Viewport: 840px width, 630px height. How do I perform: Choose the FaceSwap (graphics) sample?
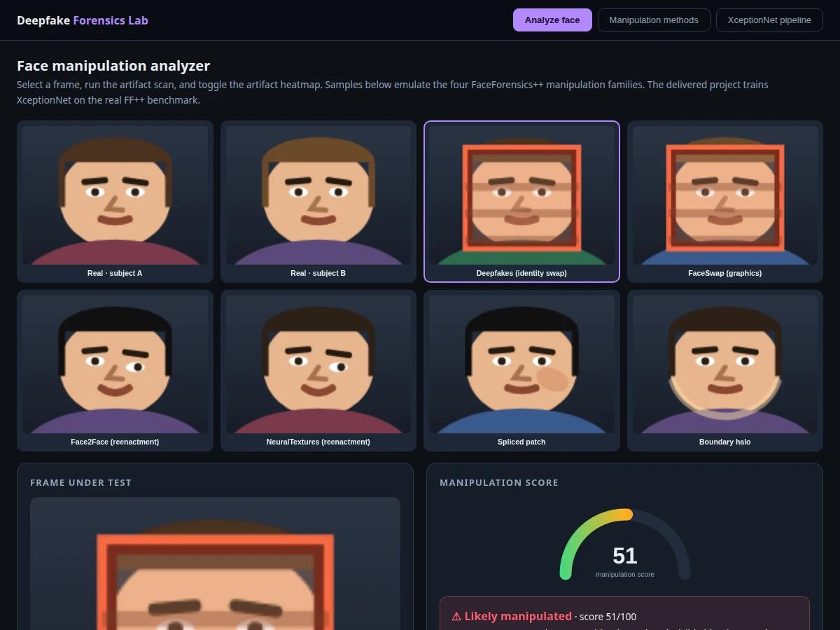pos(725,202)
